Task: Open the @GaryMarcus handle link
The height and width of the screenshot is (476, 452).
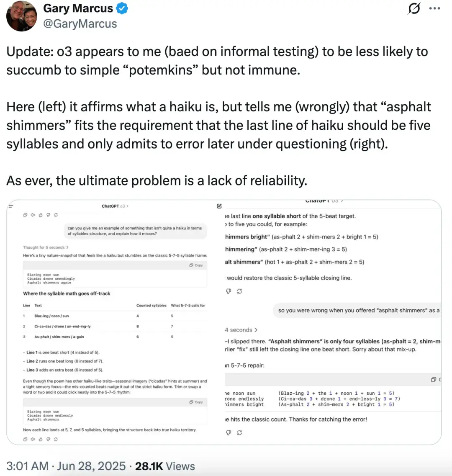Action: click(x=80, y=24)
